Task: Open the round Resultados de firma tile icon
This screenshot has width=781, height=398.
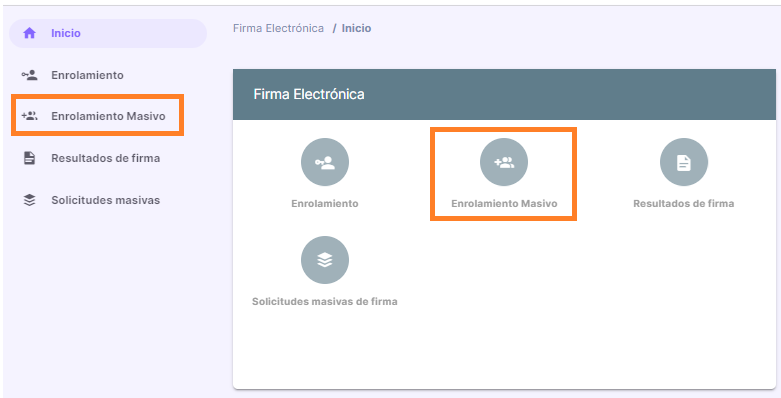Action: coord(683,162)
